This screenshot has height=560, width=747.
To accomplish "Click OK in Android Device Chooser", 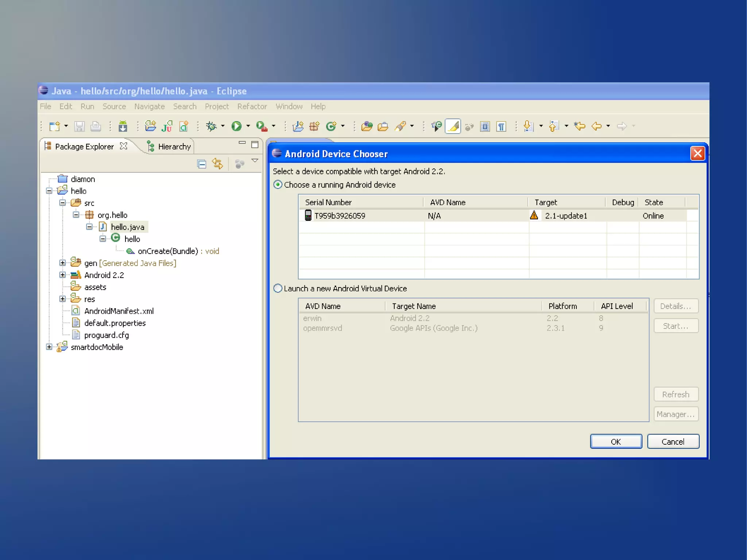I will [x=616, y=441].
